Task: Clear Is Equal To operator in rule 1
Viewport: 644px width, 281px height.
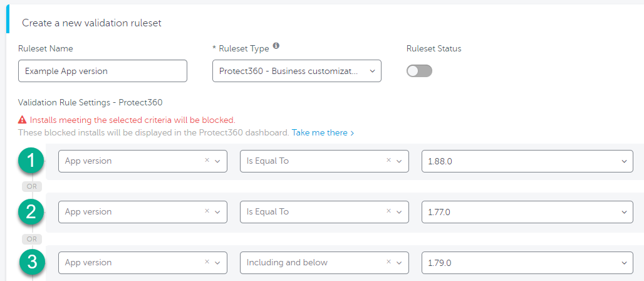Action: (388, 161)
